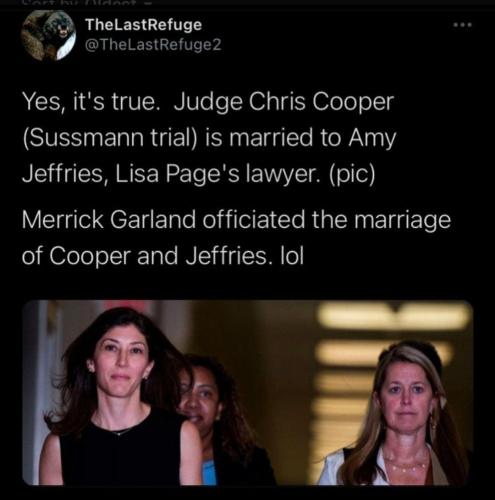This screenshot has width=495, height=500.
Task: Open the @TheLastRefuge2 handle link
Action: 153,45
